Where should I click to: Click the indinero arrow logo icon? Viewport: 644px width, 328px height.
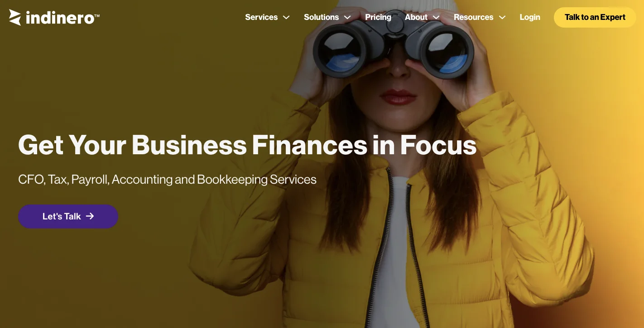point(15,17)
